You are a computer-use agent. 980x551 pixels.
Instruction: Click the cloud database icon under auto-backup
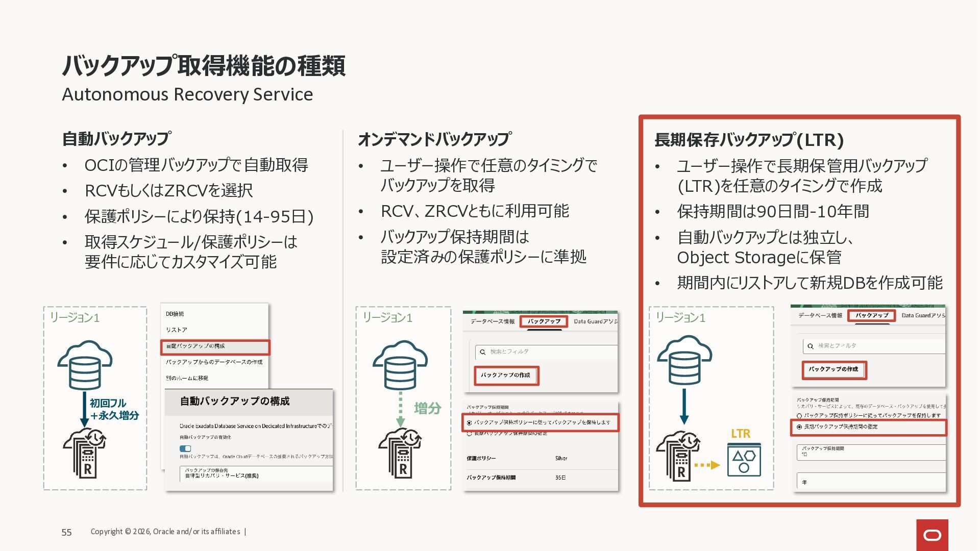[85, 364]
